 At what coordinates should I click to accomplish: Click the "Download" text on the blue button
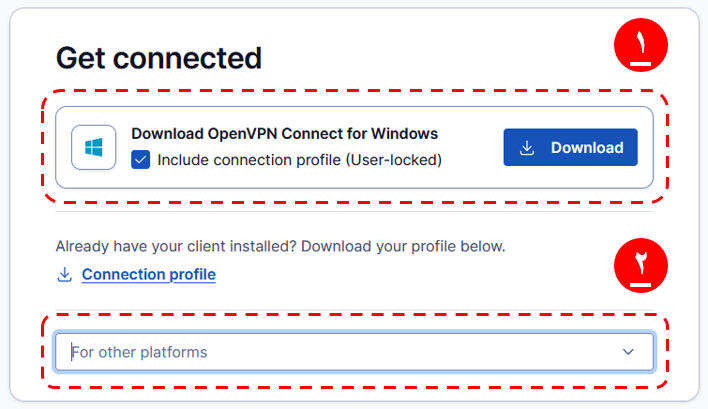587,148
